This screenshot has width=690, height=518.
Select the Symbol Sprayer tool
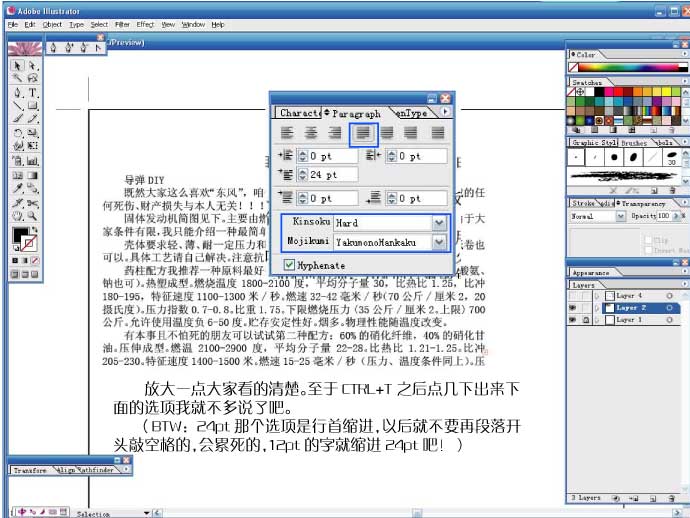click(17, 161)
